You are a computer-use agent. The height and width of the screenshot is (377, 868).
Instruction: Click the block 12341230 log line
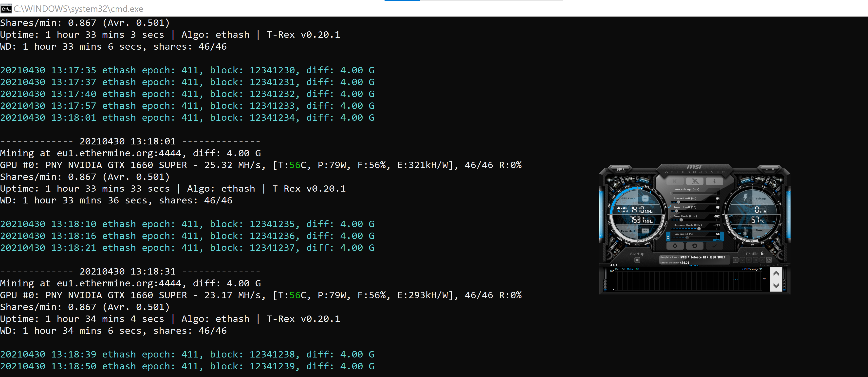[187, 70]
